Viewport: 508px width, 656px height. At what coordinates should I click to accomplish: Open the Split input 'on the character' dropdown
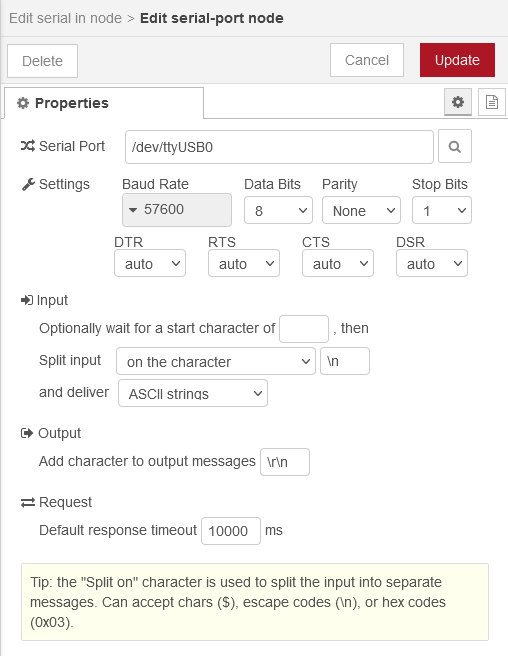point(216,361)
